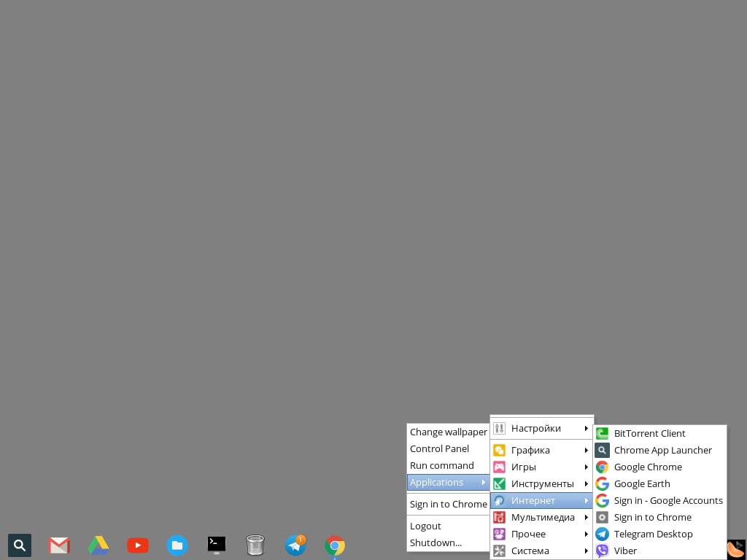Click the Игры label
This screenshot has height=560, width=747.
[x=524, y=467]
